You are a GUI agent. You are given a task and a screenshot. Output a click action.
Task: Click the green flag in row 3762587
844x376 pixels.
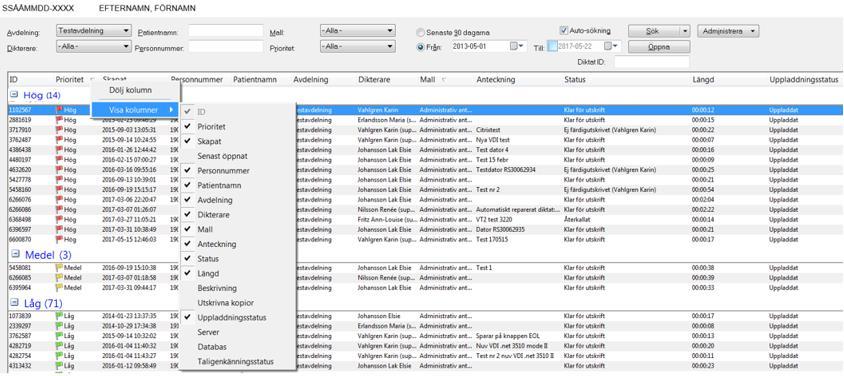(59, 336)
